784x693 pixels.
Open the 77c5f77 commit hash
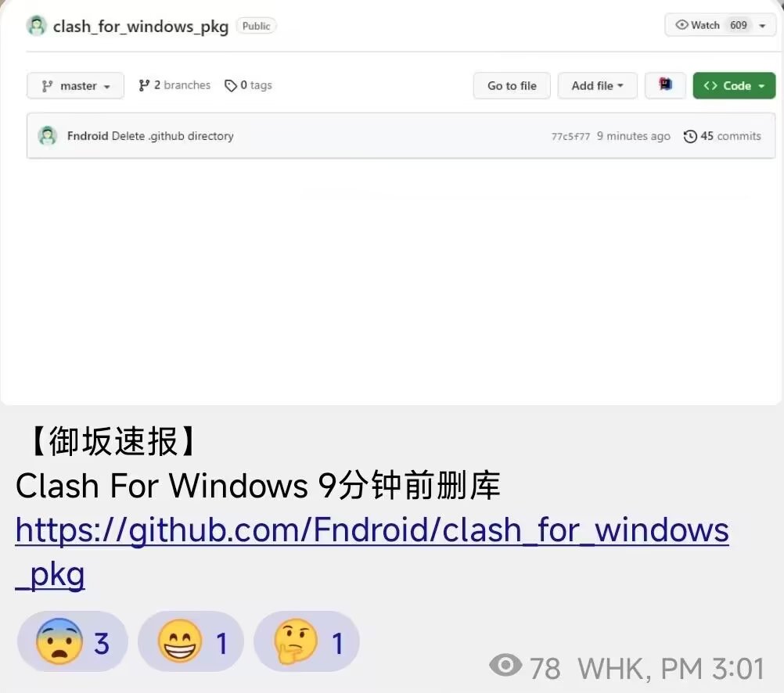[570, 136]
